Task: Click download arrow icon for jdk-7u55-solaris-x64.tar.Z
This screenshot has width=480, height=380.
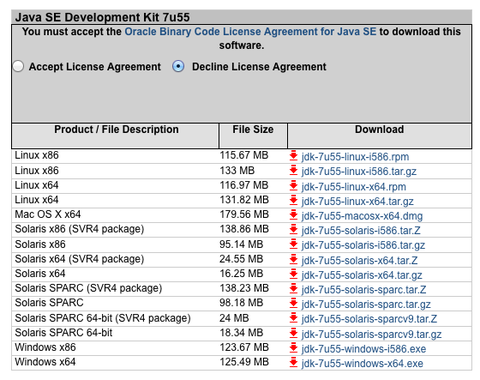Action: click(x=293, y=259)
